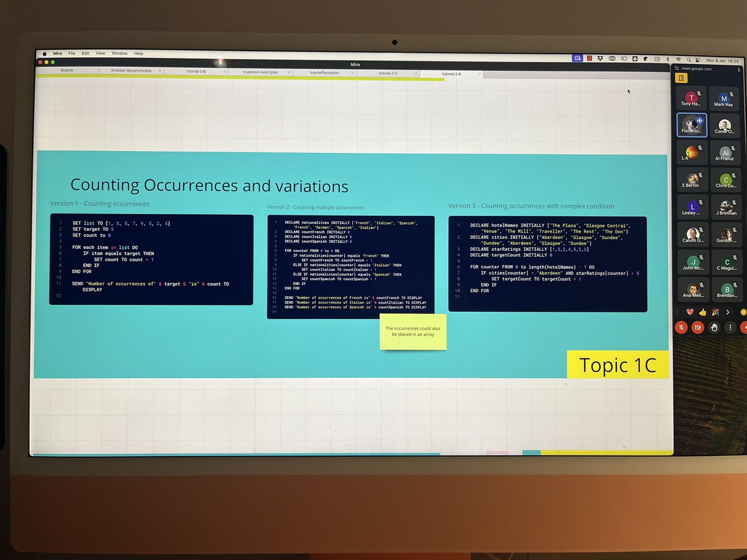This screenshot has width=747, height=560.
Task: Toggle the raise hand button in Meet
Action: (x=714, y=327)
